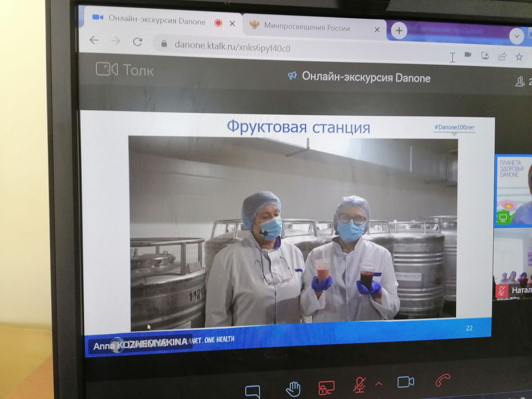Click the #Danone100лет hashtag on slide
The height and width of the screenshot is (399, 532).
(x=454, y=127)
